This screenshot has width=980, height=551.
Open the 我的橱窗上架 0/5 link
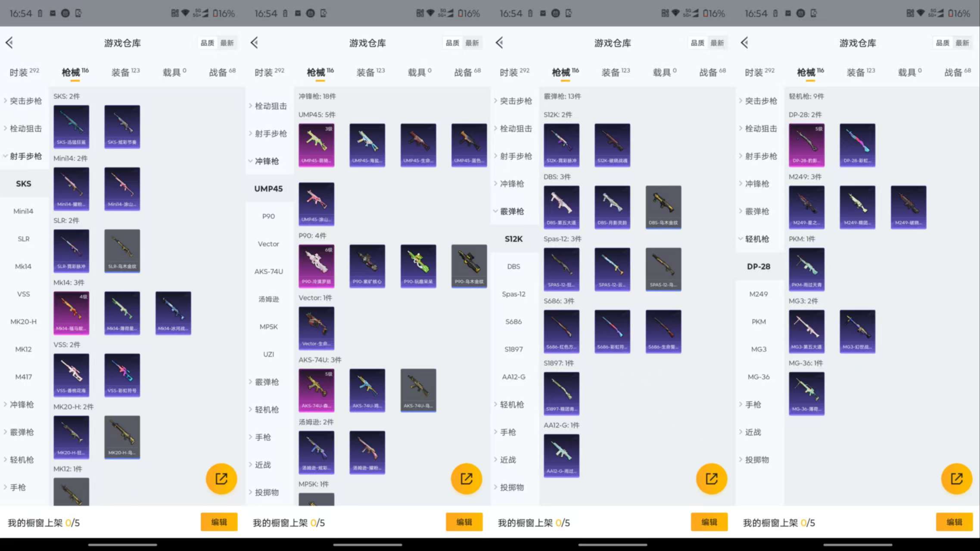(43, 523)
